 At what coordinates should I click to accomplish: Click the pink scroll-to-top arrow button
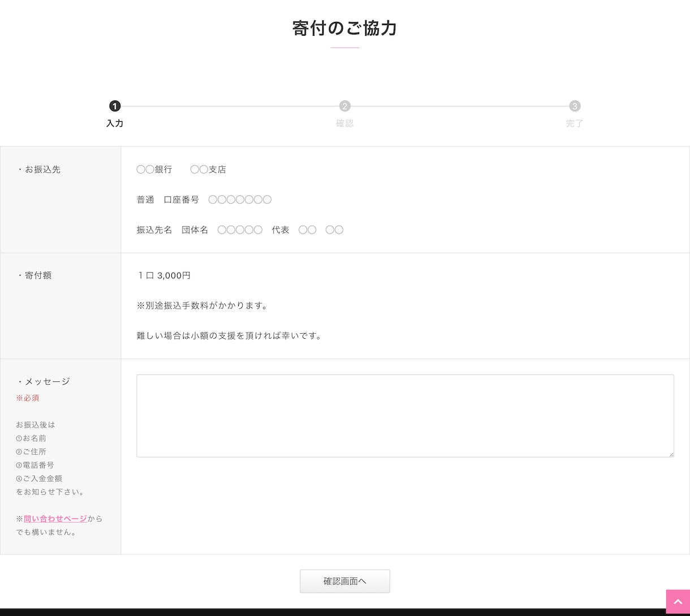coord(678,601)
